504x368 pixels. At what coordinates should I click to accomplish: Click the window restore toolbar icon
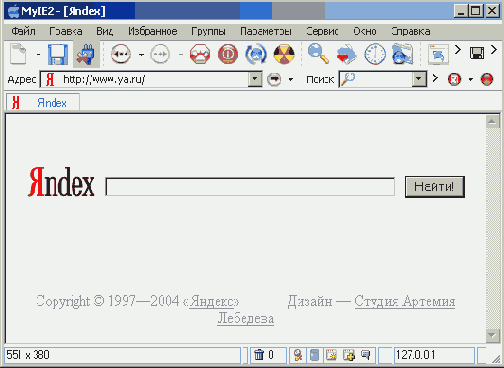(x=438, y=54)
